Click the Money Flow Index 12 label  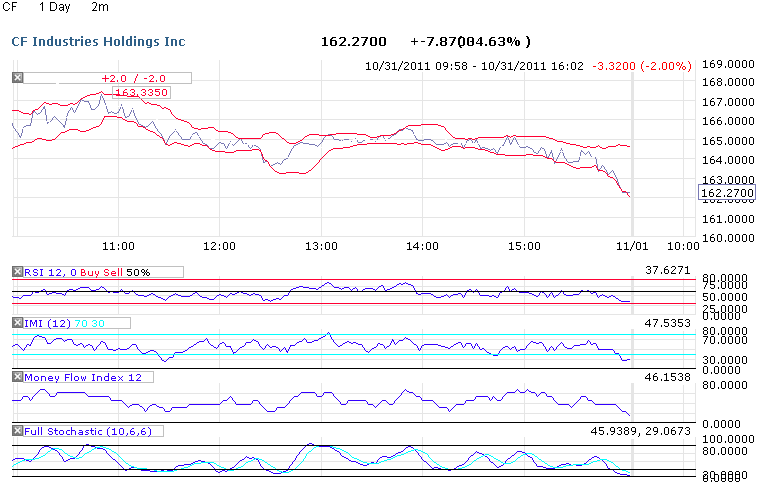point(83,377)
